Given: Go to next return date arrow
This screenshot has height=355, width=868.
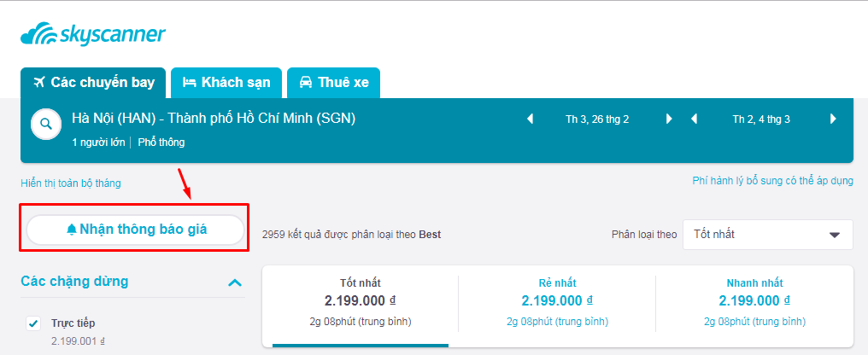Looking at the screenshot, I should pyautogui.click(x=833, y=119).
